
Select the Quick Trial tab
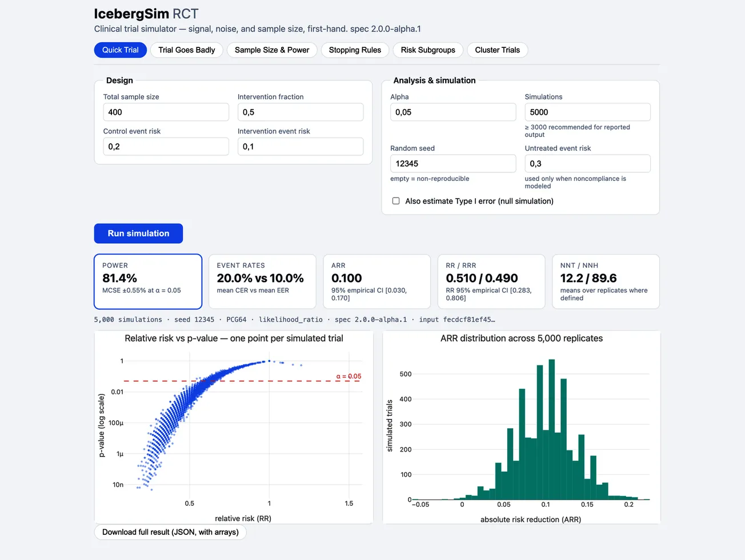[121, 50]
